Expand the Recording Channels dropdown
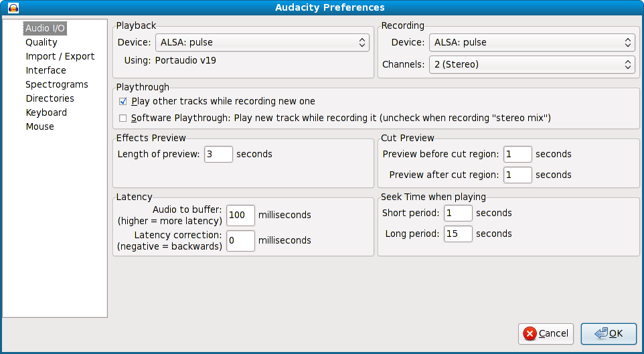 [532, 64]
